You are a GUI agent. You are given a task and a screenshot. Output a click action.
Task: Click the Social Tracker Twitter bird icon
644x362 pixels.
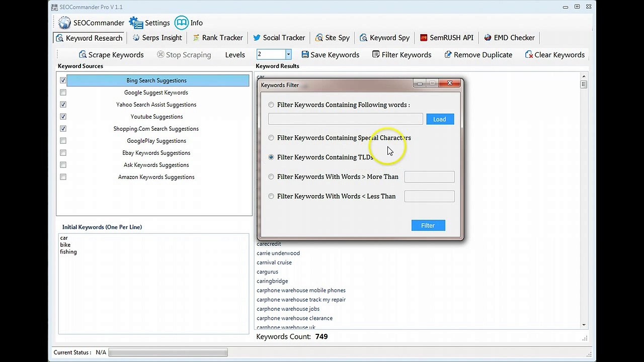click(x=257, y=38)
